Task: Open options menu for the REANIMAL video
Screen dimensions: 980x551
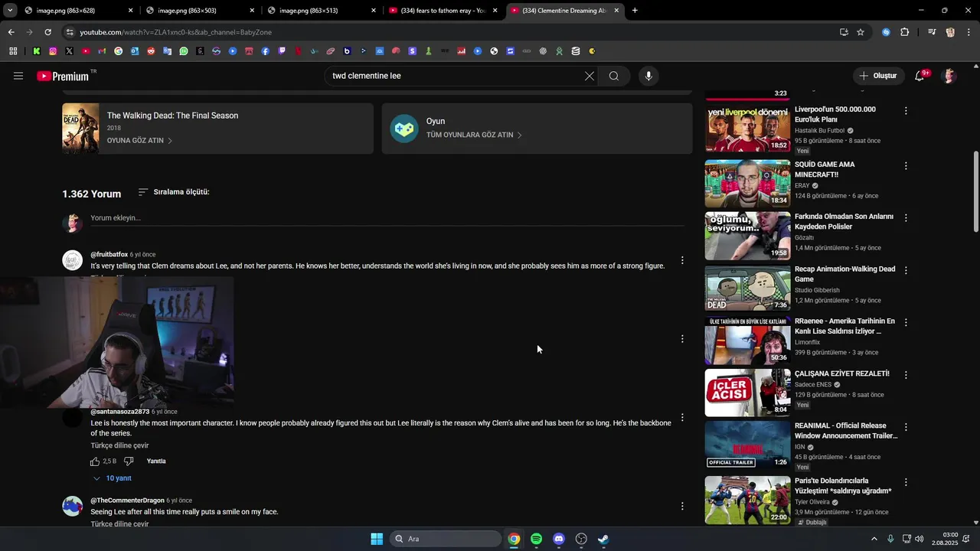Action: (906, 427)
